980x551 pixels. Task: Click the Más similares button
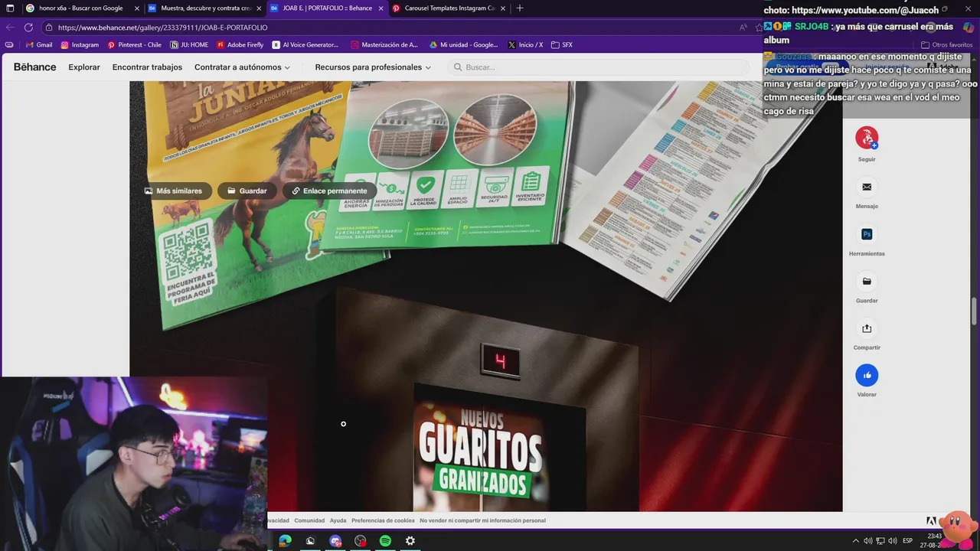[x=173, y=191]
